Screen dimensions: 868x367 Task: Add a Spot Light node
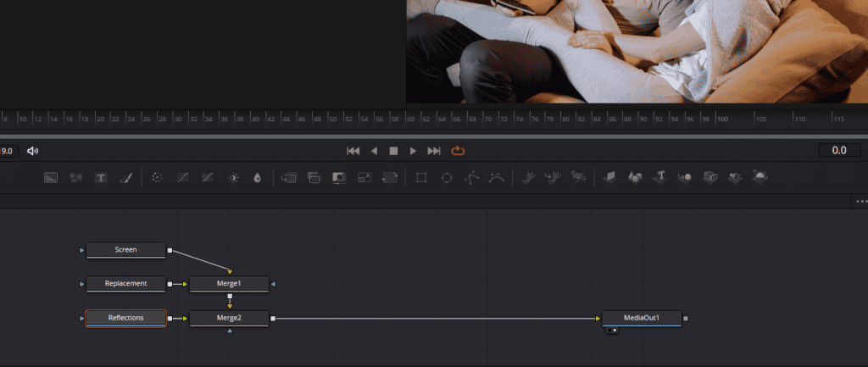click(735, 177)
